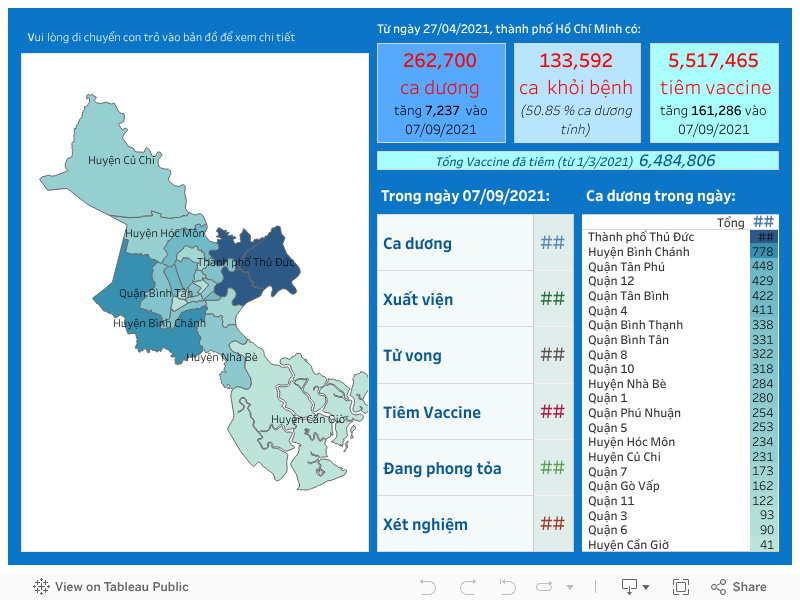Select Quận Tân Bình in the list

pyautogui.click(x=628, y=295)
